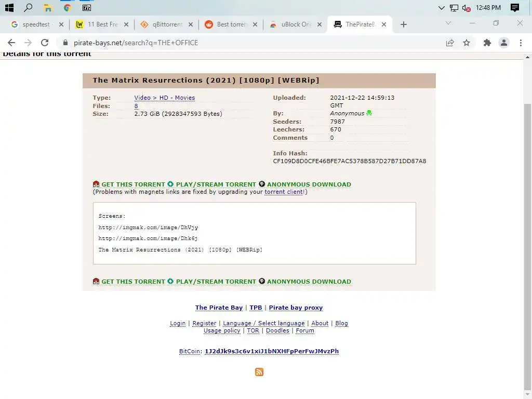This screenshot has width=532, height=399.
Task: Bookmark this page with the star
Action: pyautogui.click(x=467, y=43)
